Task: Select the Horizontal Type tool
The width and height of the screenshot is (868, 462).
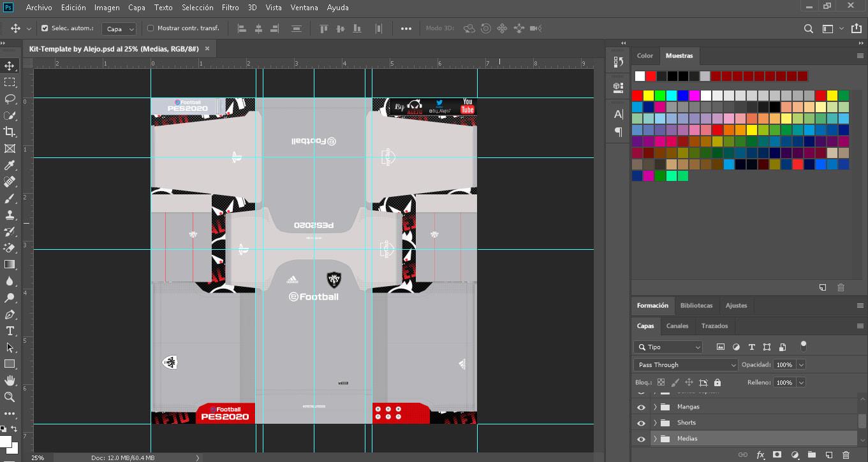Action: pyautogui.click(x=10, y=331)
